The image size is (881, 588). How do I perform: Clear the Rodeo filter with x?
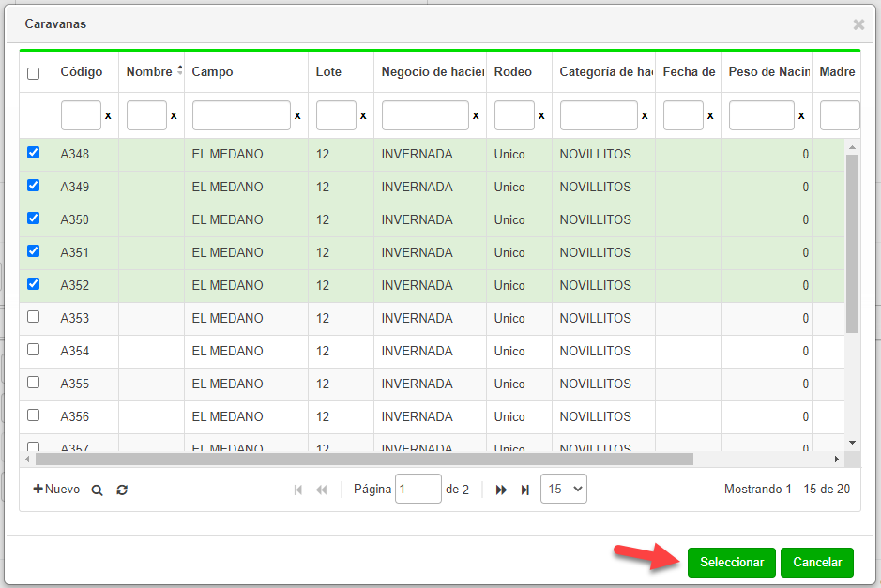541,115
